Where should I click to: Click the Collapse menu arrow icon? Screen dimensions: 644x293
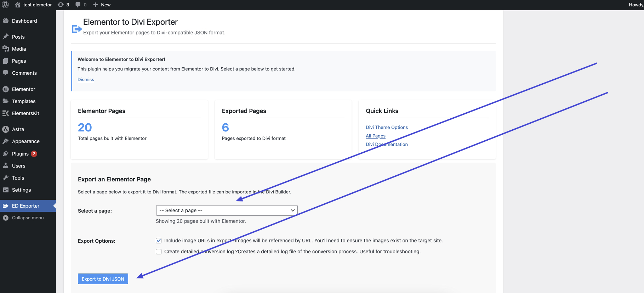(x=6, y=218)
